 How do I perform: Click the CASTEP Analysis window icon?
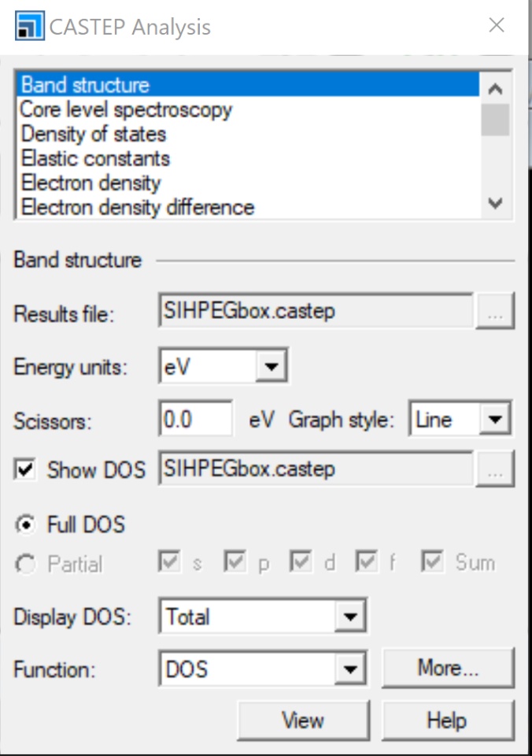click(30, 25)
